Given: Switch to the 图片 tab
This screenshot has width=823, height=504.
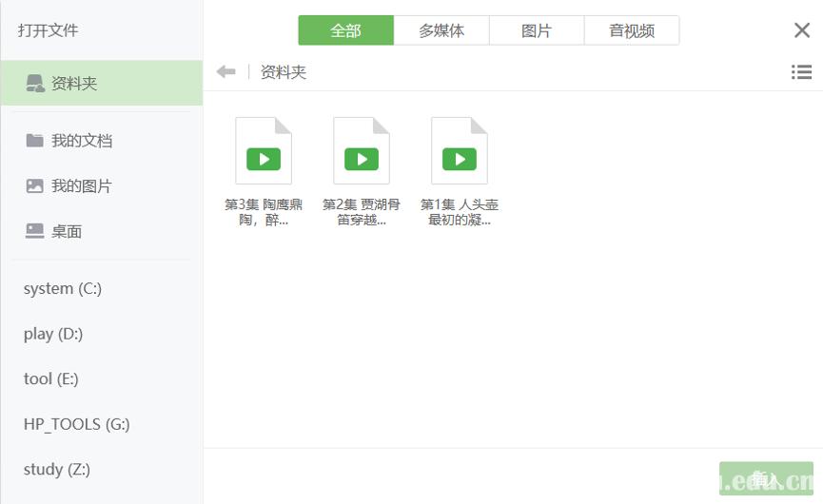Looking at the screenshot, I should [537, 30].
